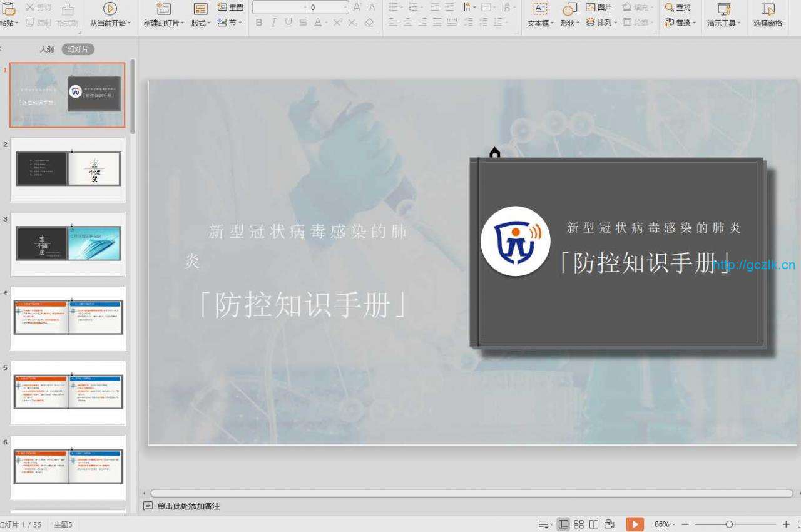801x532 pixels.
Task: Click the 形状 shapes icon
Action: click(569, 9)
